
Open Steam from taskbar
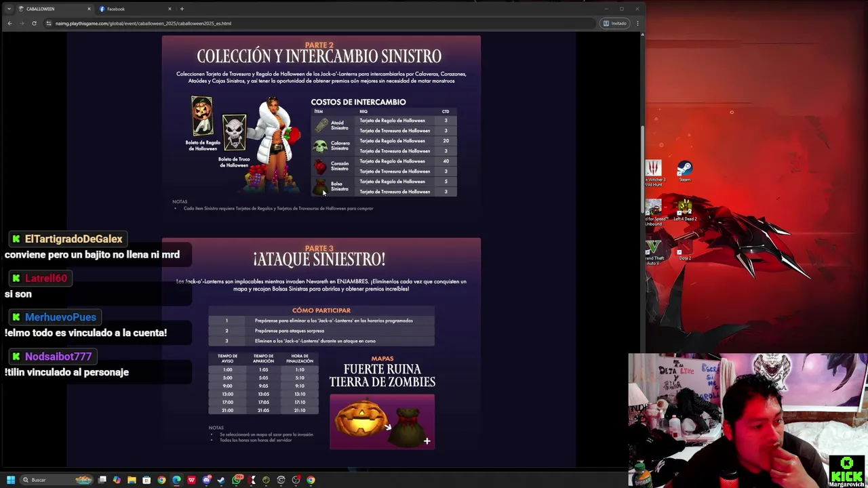point(221,480)
